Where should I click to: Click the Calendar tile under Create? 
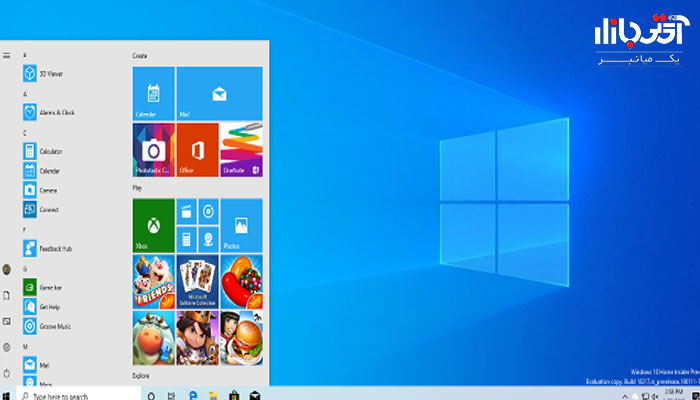click(x=154, y=94)
